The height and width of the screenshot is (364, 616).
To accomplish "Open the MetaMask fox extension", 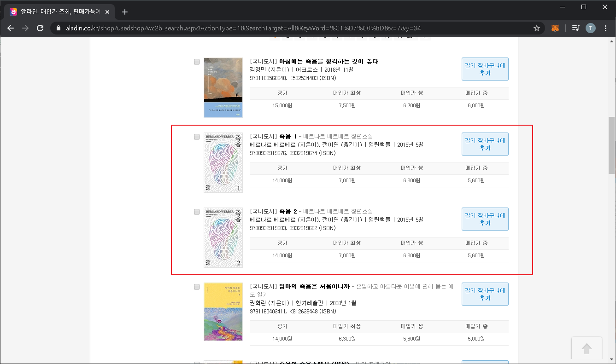I will [556, 28].
